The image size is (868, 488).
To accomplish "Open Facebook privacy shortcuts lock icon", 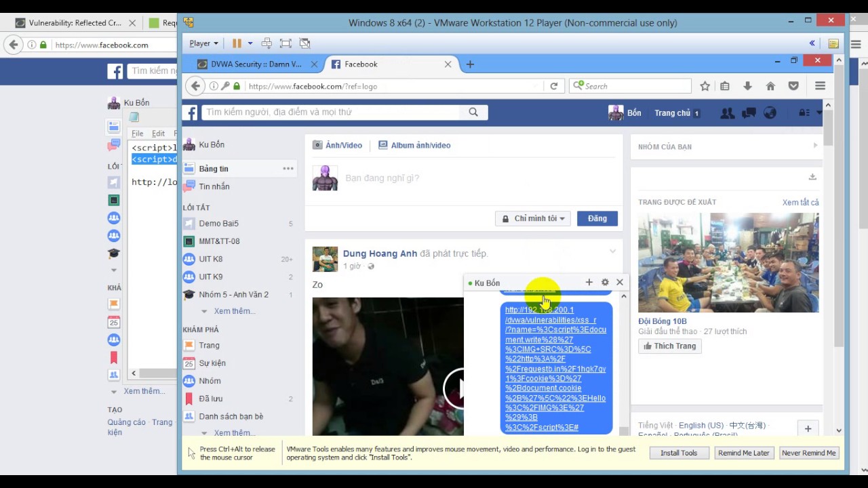I will 803,113.
